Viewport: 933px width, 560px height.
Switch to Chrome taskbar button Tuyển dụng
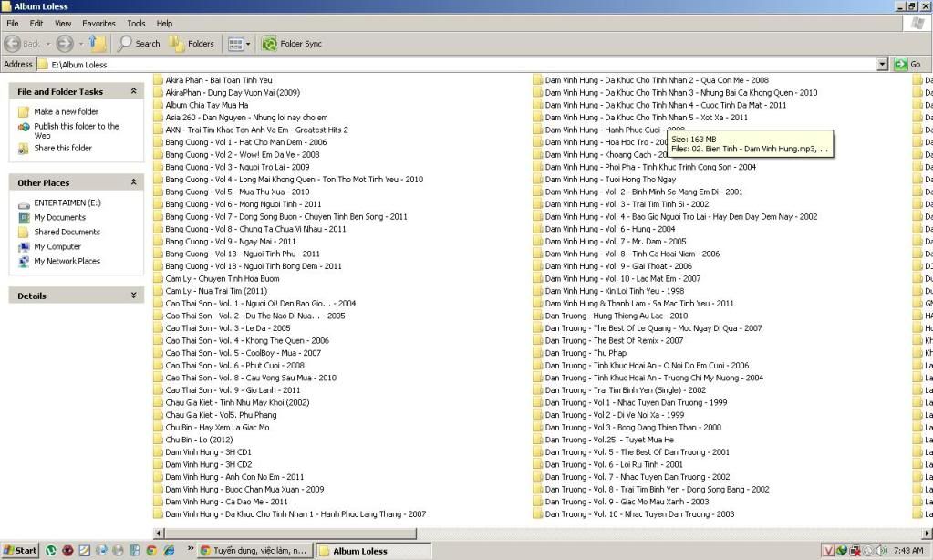click(254, 551)
